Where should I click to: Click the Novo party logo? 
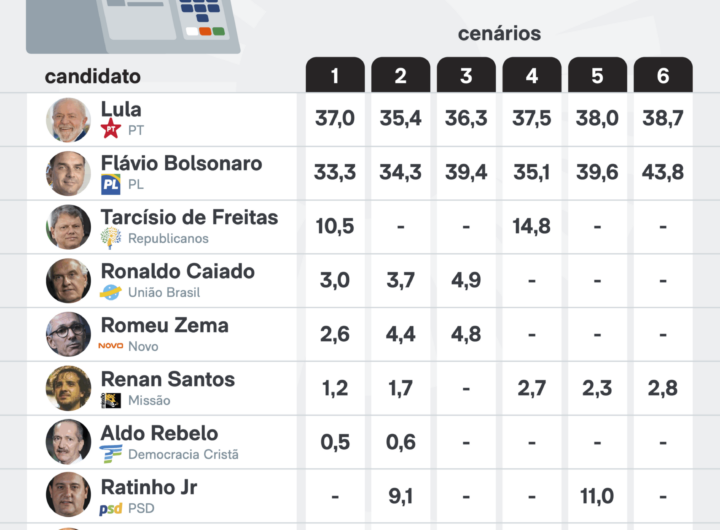click(x=111, y=346)
